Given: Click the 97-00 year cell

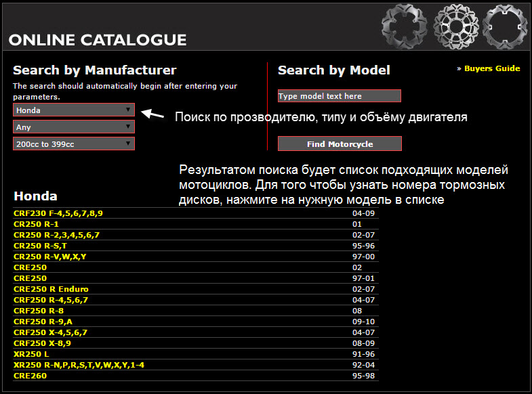Looking at the screenshot, I should pyautogui.click(x=363, y=257).
